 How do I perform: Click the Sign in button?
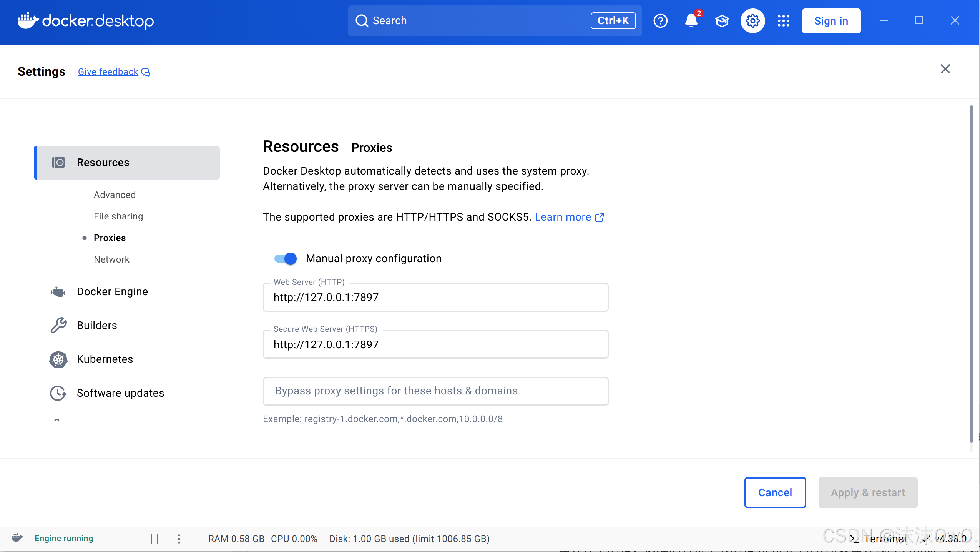831,21
